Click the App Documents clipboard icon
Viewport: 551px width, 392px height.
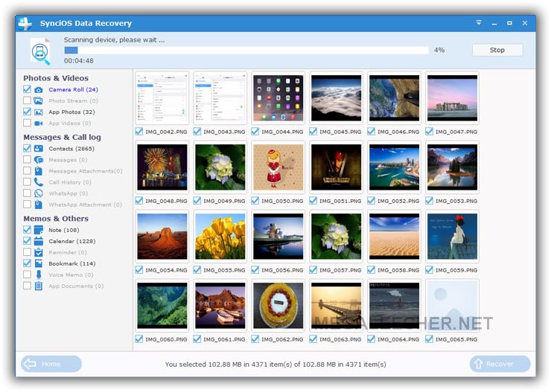tap(39, 286)
